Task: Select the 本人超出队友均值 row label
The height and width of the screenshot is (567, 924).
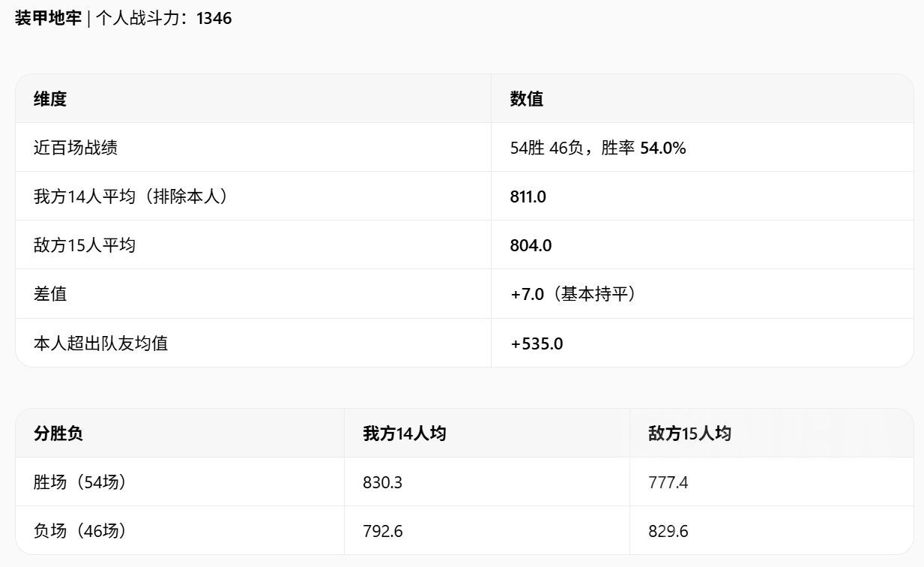Action: [100, 343]
